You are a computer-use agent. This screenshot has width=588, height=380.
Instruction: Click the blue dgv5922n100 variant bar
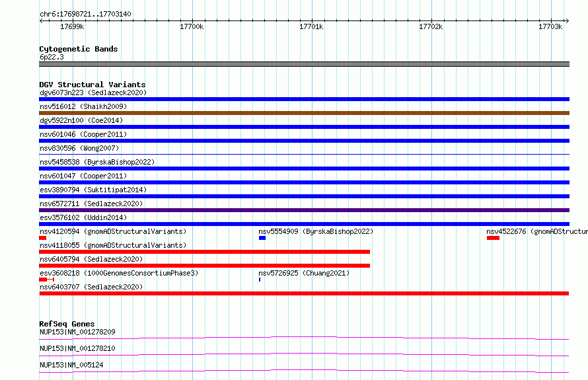(304, 127)
